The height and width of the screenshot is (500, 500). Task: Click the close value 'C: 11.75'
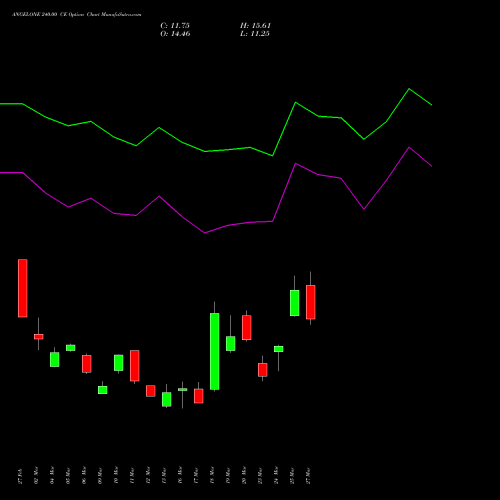(175, 26)
